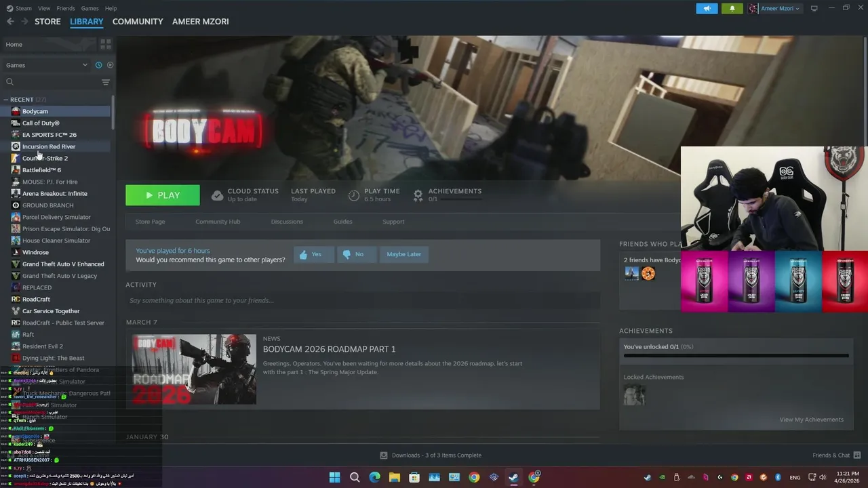
Task: Go forward with the right arrow
Action: point(25,22)
